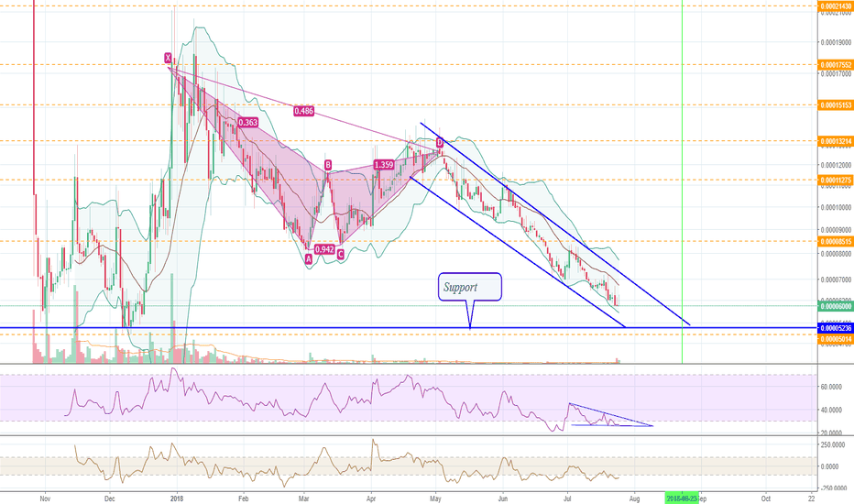Click the 0.00017552 price level tag
The height and width of the screenshot is (504, 854).
tap(836, 65)
